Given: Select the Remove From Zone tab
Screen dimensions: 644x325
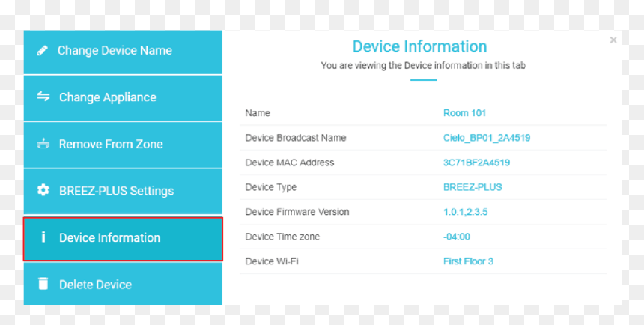Looking at the screenshot, I should [123, 145].
